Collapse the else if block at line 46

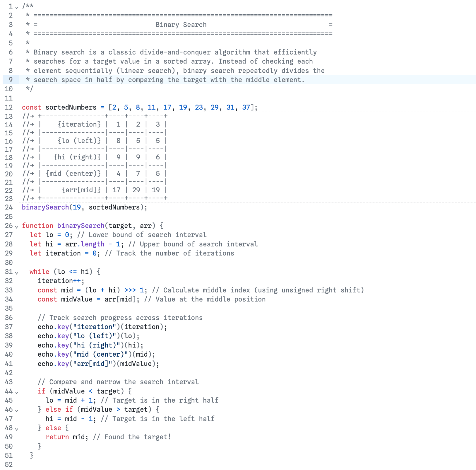(17, 410)
